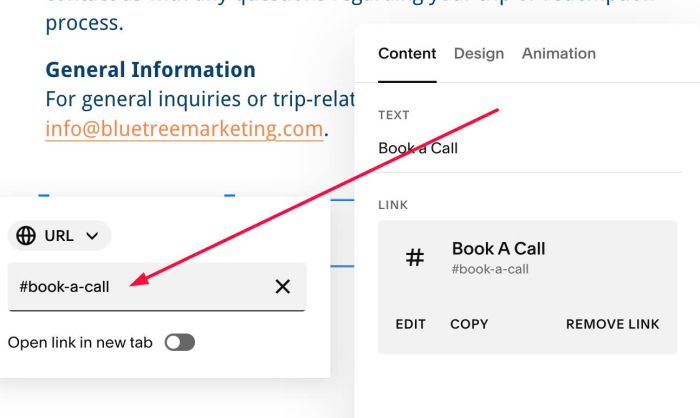Click the globe icon beside URL
The image size is (700, 418).
pyautogui.click(x=26, y=235)
